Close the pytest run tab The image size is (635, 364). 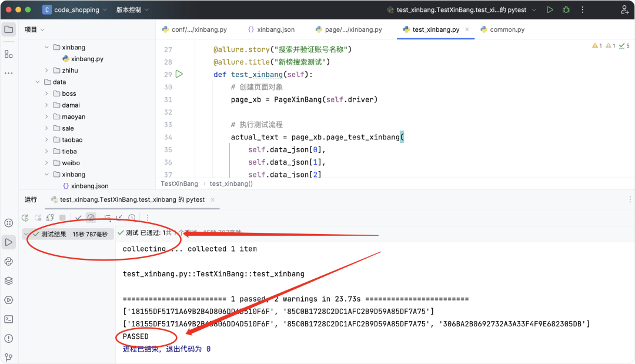(x=213, y=199)
